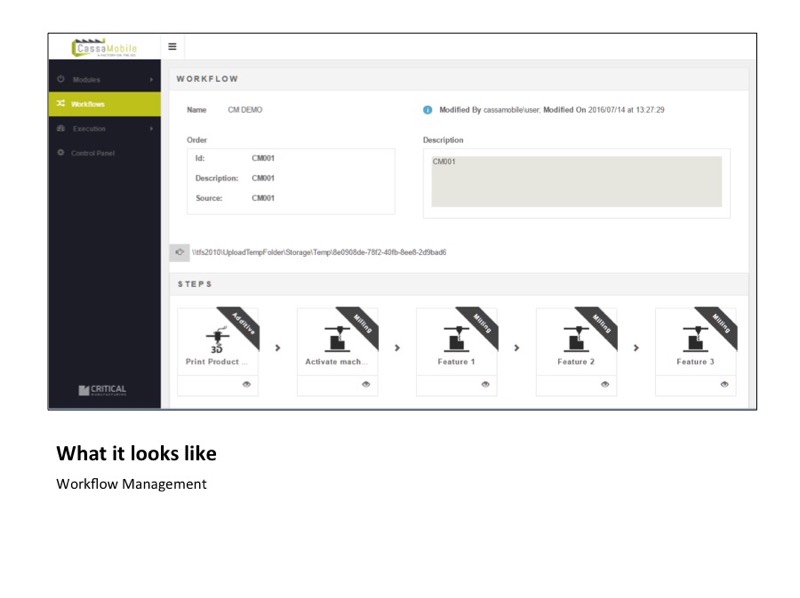
Task: Open the Execution sidebar menu
Action: pos(105,129)
